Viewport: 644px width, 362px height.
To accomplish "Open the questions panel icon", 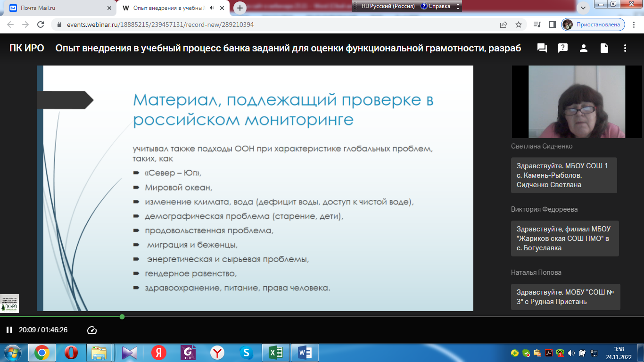I will [x=562, y=48].
